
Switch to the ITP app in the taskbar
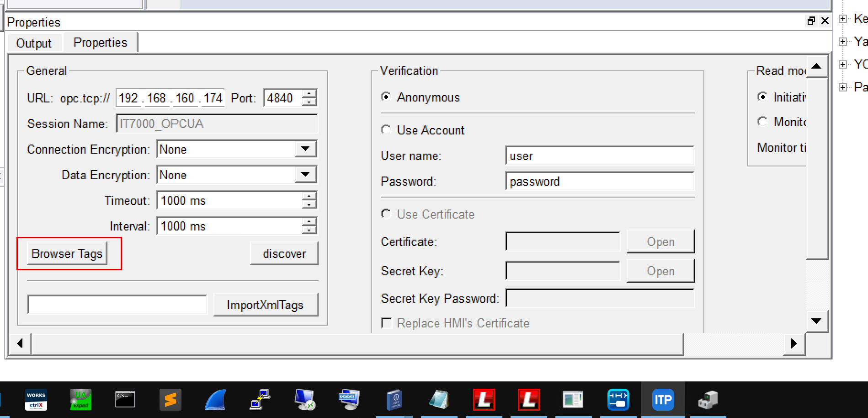tap(663, 400)
